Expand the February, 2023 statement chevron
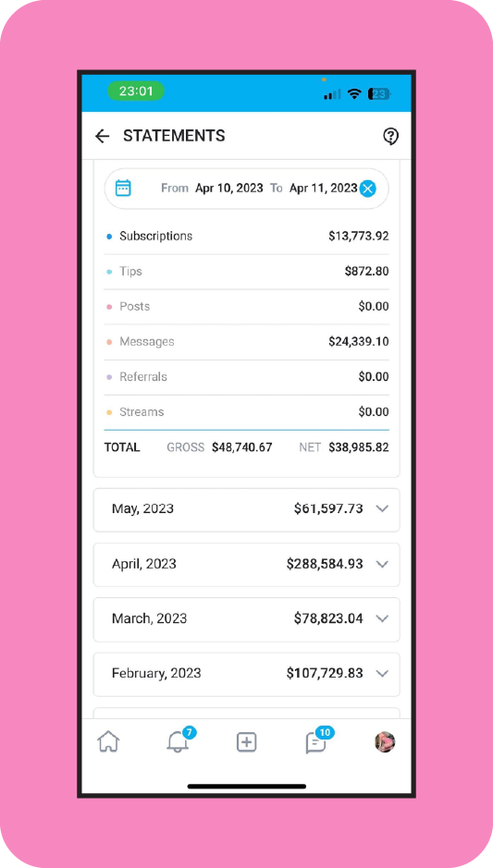Screen dimensions: 493x868 coord(382,674)
